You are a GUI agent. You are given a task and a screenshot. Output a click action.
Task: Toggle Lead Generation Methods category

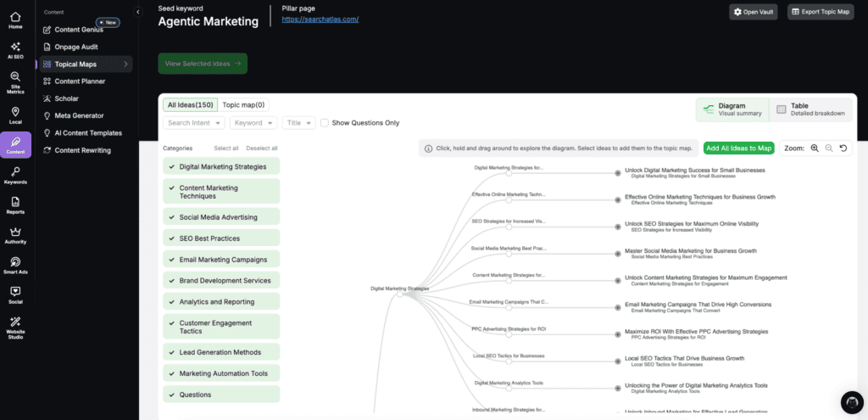click(221, 352)
